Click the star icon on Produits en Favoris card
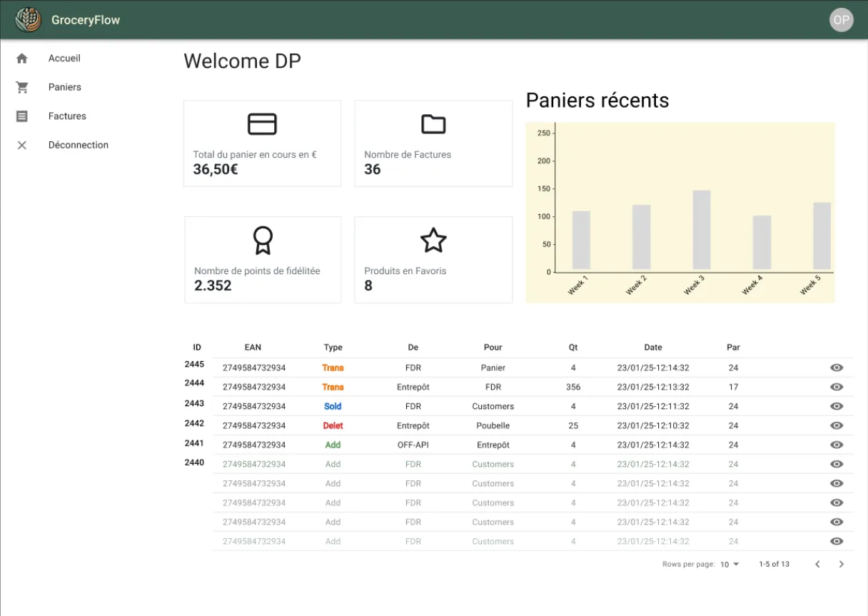Image resolution: width=868 pixels, height=616 pixels. pyautogui.click(x=433, y=241)
